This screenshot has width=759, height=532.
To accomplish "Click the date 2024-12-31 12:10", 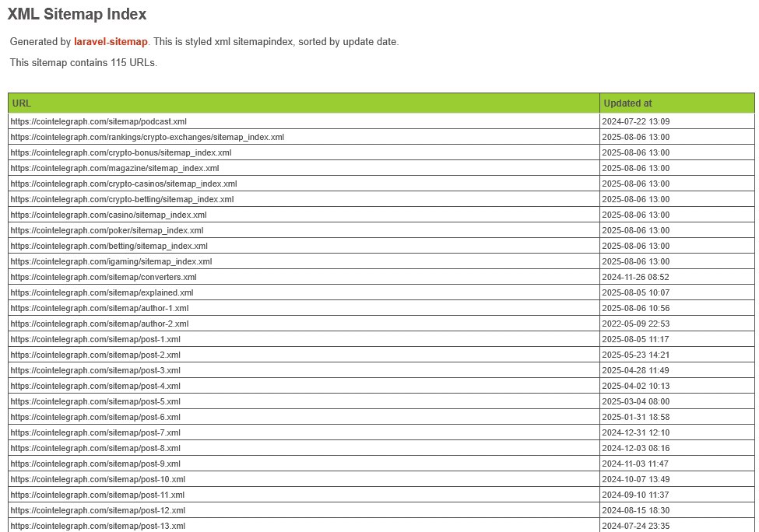I will tap(635, 432).
